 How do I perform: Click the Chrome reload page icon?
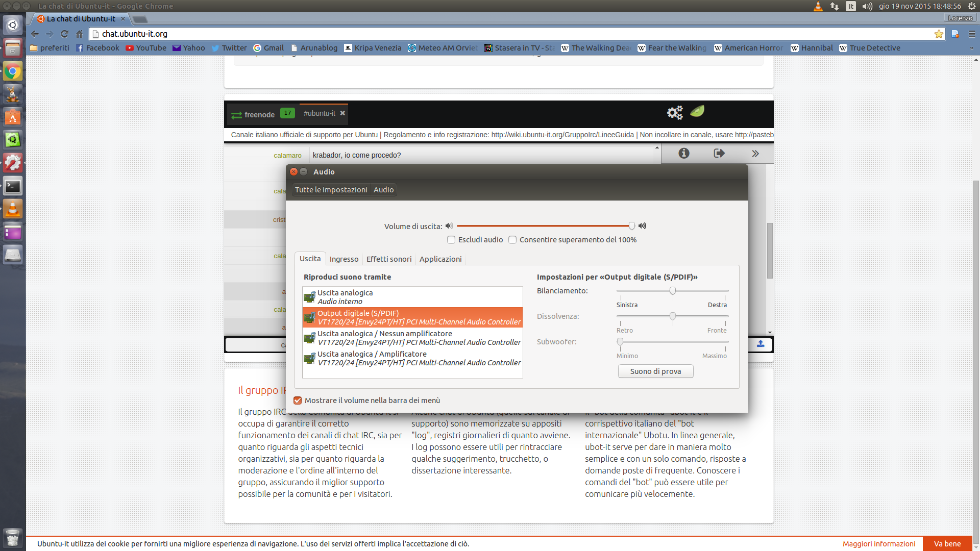(x=64, y=34)
